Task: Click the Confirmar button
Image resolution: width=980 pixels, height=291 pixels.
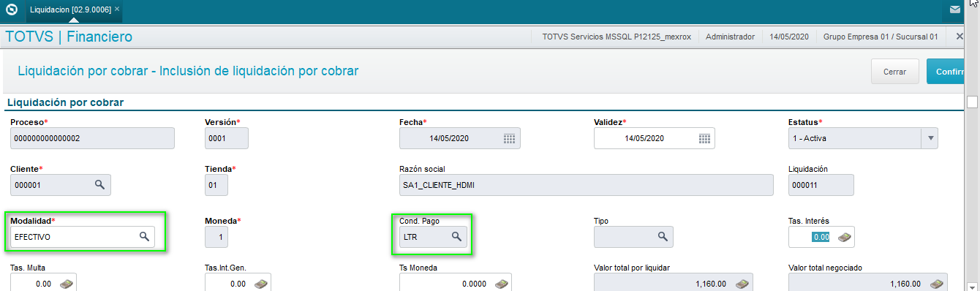Action: pyautogui.click(x=946, y=72)
